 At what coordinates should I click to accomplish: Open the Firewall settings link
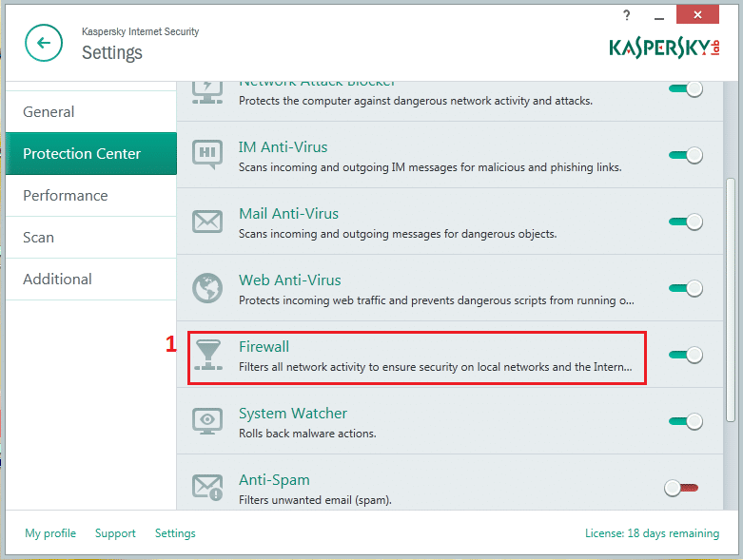(x=264, y=346)
